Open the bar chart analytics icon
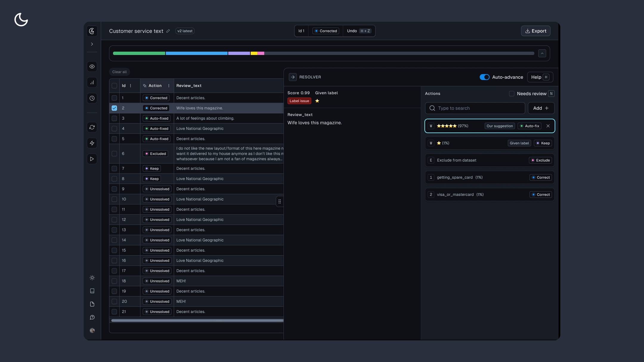This screenshot has height=362, width=644. click(92, 83)
